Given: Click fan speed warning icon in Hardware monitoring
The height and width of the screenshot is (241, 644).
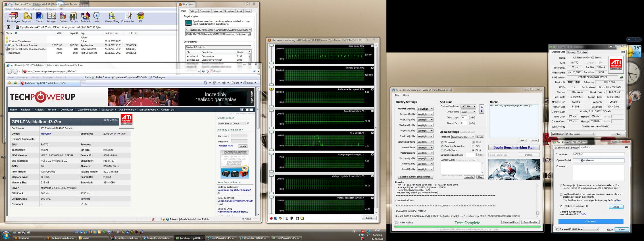Looking at the screenshot, I should point(271,89).
